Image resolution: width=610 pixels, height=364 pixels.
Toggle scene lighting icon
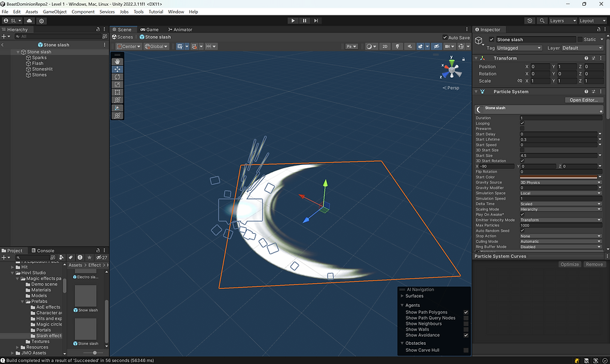point(397,46)
